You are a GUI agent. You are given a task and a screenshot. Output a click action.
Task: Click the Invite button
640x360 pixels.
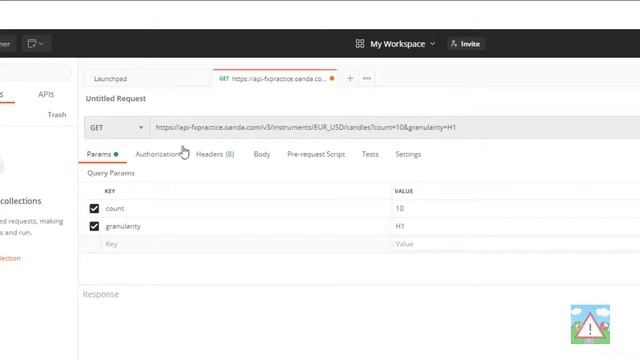[x=465, y=44]
